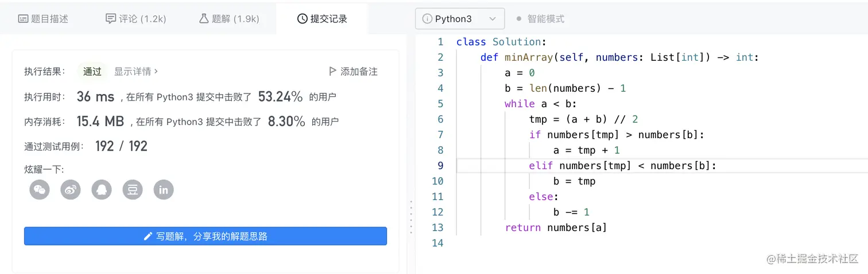Open the 评论 (1.2k) tab
This screenshot has width=868, height=274.
click(x=136, y=19)
